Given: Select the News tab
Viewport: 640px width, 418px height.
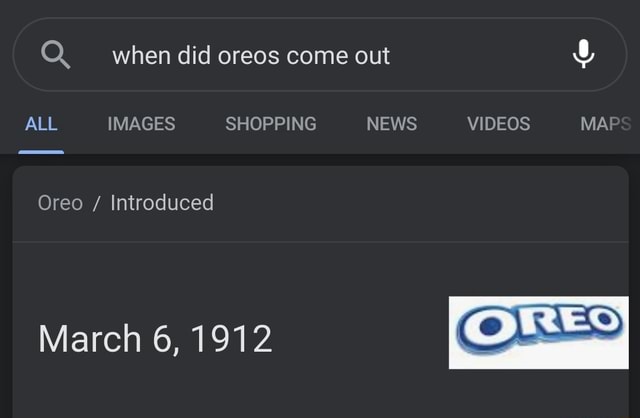Looking at the screenshot, I should click(391, 124).
